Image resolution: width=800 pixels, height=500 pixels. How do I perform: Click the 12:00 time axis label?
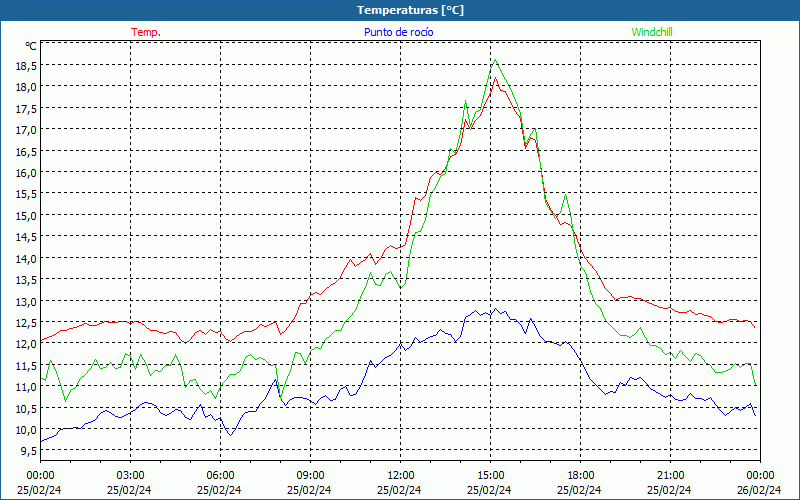[x=401, y=476]
